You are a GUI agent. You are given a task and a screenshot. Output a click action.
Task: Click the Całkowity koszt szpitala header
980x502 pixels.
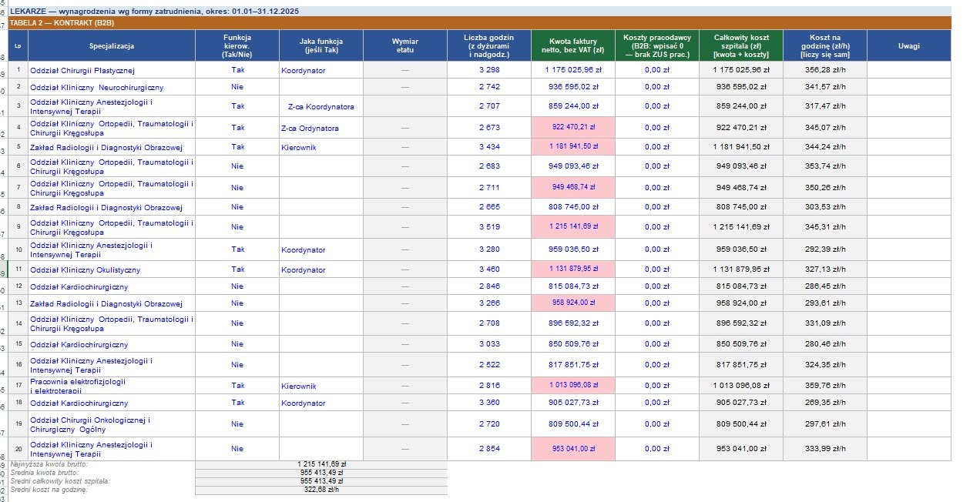click(741, 46)
